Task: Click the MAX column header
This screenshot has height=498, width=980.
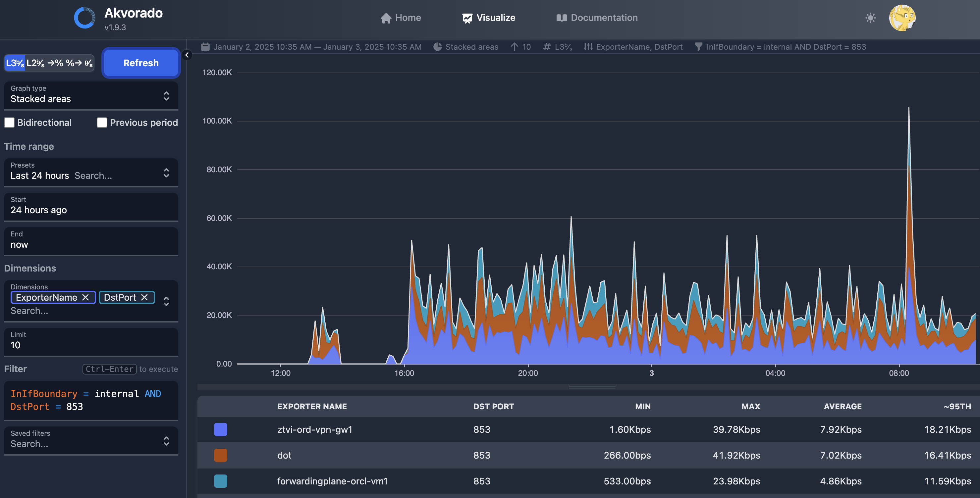Action: click(751, 406)
